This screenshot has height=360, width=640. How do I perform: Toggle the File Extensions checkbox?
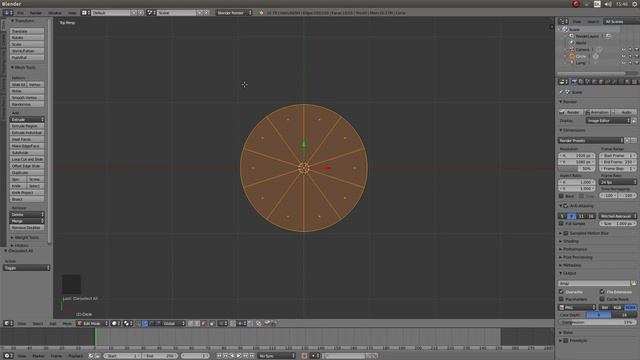coord(602,292)
